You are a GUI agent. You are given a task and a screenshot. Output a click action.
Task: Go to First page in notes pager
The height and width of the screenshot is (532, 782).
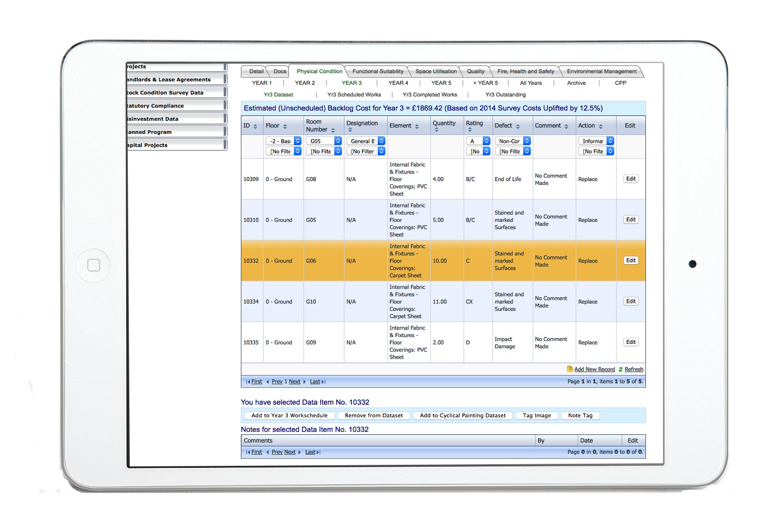(x=256, y=452)
